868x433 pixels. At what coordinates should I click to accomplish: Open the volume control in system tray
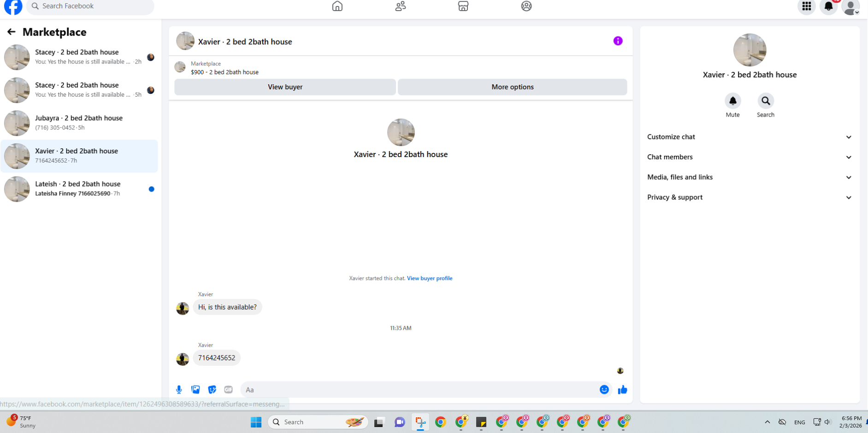[x=828, y=422]
